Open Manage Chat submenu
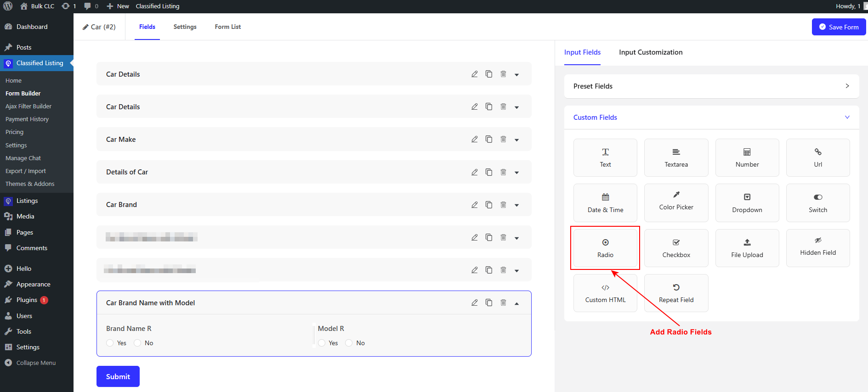868x392 pixels. point(23,158)
